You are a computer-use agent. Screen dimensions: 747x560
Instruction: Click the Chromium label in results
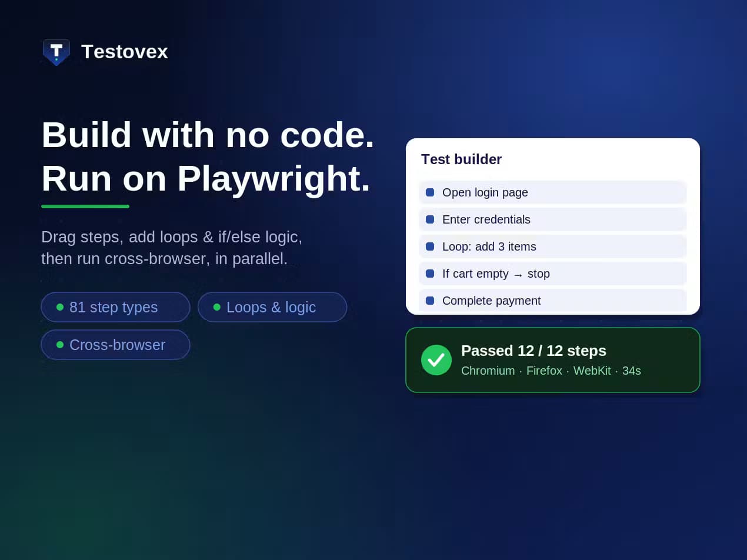488,371
